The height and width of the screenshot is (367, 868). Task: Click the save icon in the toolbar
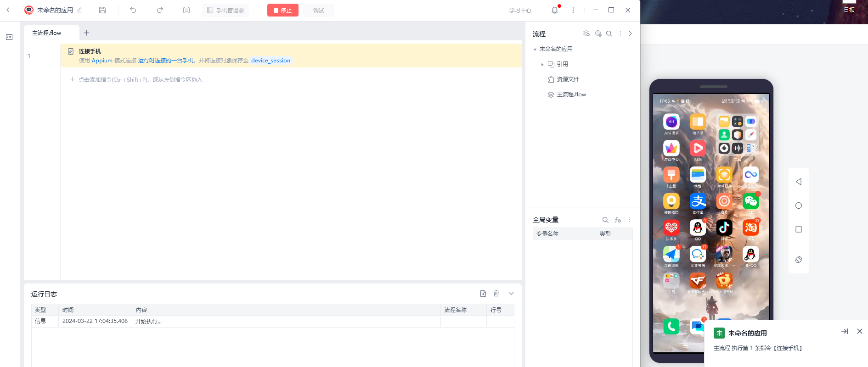point(102,10)
